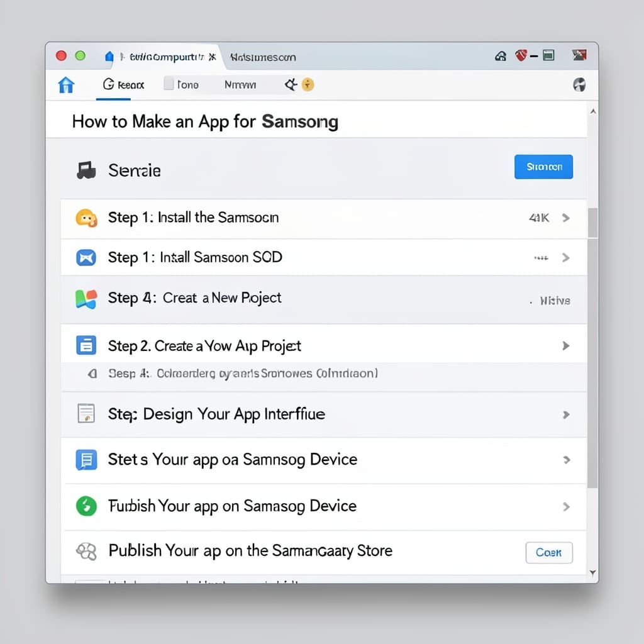Click the red close window button
This screenshot has height=644, width=644.
point(61,55)
